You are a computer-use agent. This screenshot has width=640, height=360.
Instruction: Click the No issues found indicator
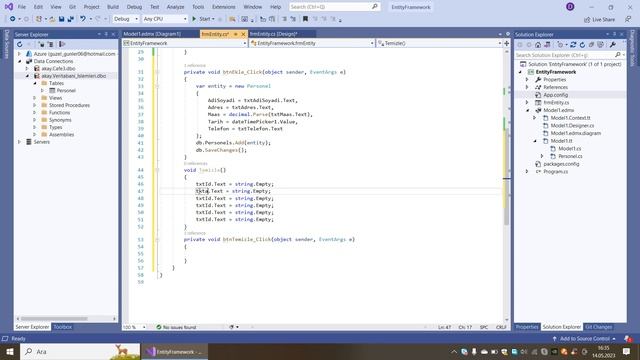(176, 327)
